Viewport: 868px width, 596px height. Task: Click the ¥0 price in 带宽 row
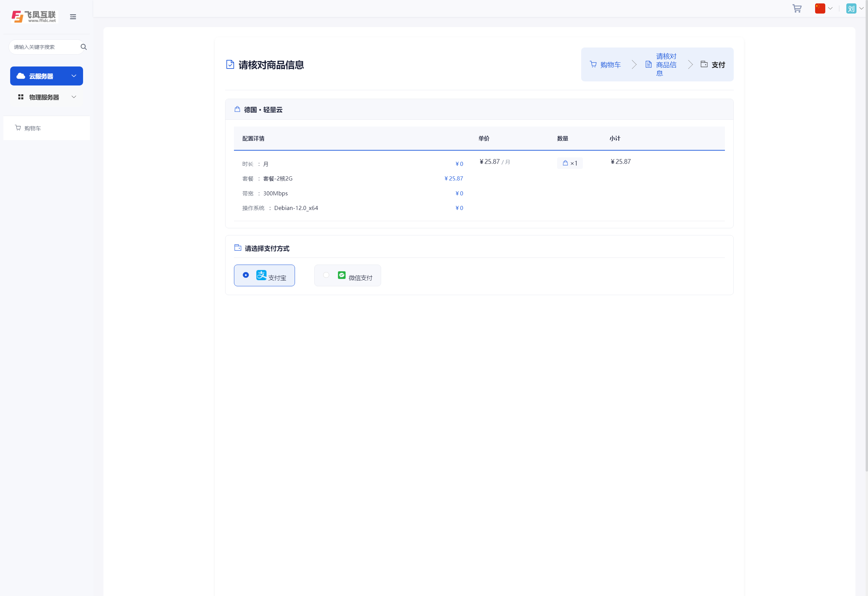pos(459,194)
